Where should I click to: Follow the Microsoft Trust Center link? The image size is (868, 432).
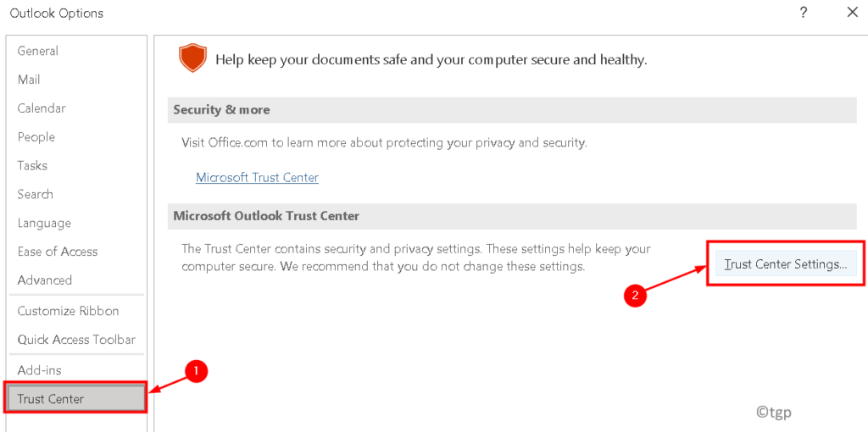(257, 178)
